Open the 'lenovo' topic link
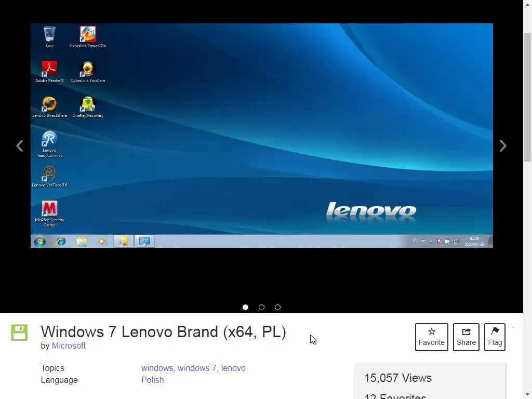The width and height of the screenshot is (532, 399). coord(233,368)
